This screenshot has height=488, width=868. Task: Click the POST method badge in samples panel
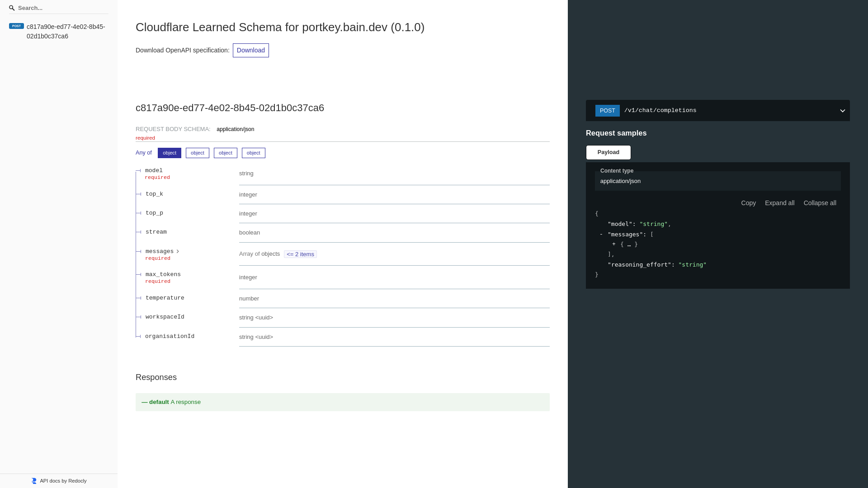608,111
